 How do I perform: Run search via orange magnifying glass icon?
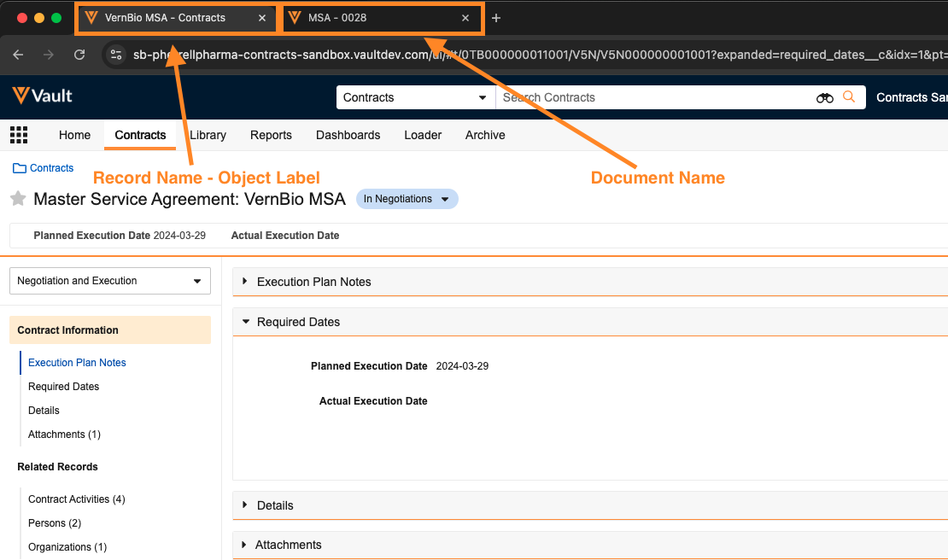click(849, 97)
